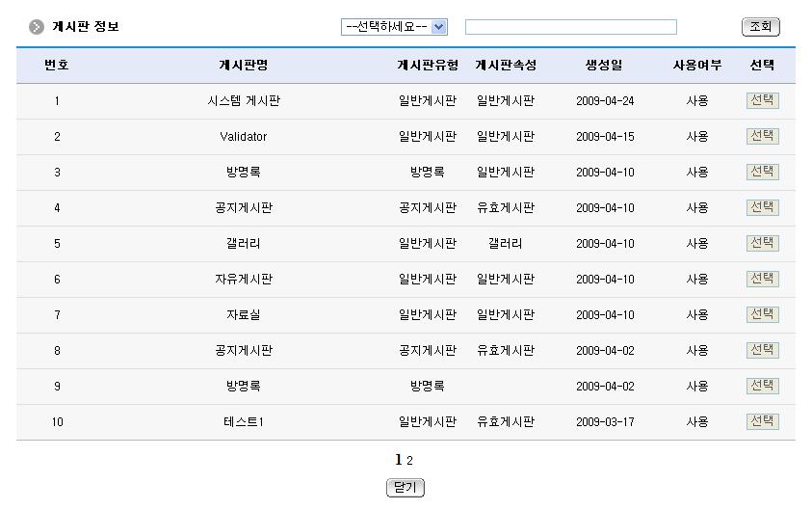
Task: Select the 갤러리 board via 선택 button
Action: [x=762, y=243]
